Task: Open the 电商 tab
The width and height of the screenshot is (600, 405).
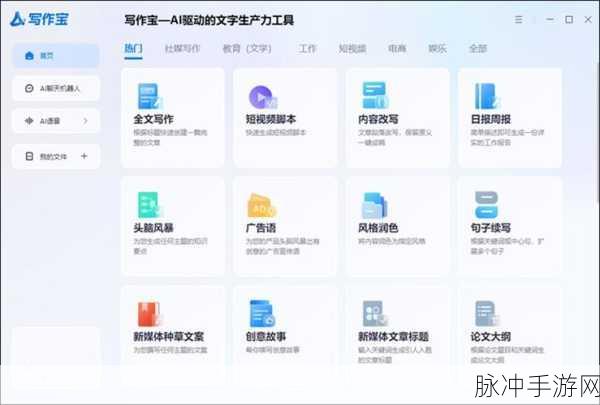Action: pos(397,49)
